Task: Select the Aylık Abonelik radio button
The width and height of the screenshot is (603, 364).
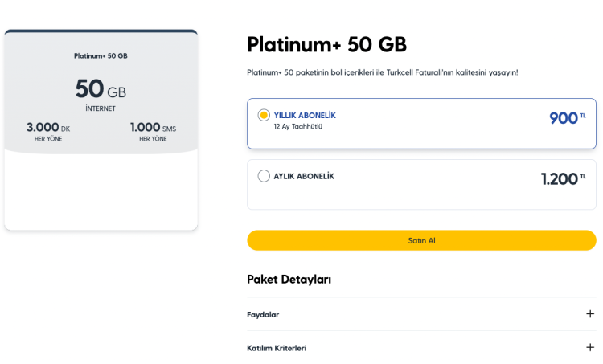Action: pyautogui.click(x=264, y=176)
